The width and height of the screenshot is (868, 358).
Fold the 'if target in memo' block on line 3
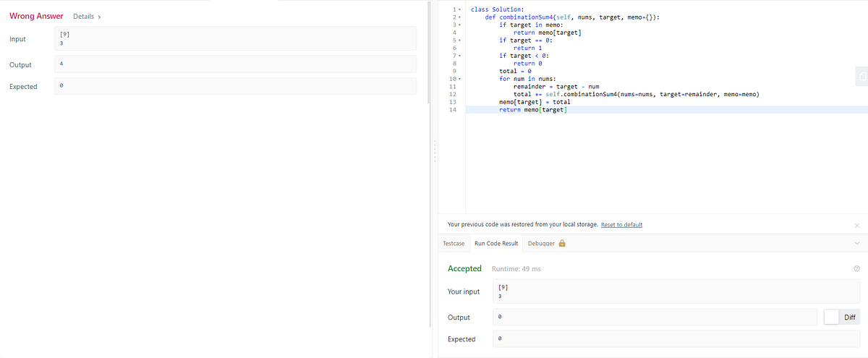click(x=460, y=25)
